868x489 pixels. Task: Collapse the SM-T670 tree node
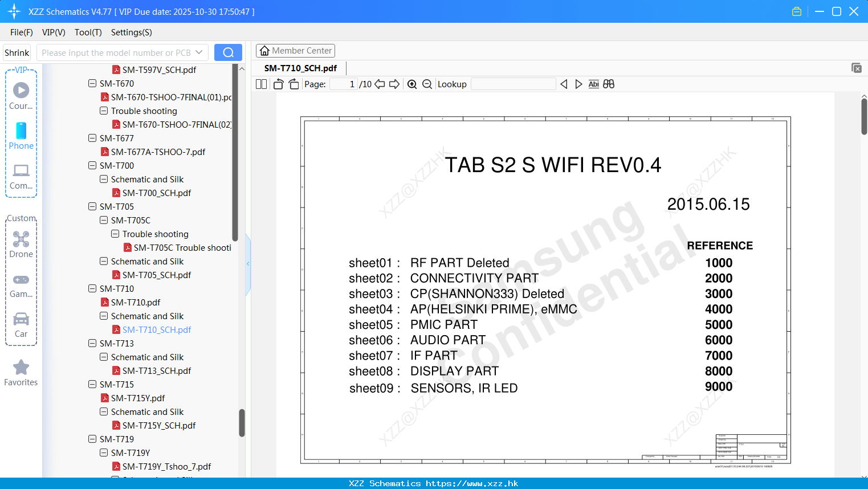click(x=92, y=83)
